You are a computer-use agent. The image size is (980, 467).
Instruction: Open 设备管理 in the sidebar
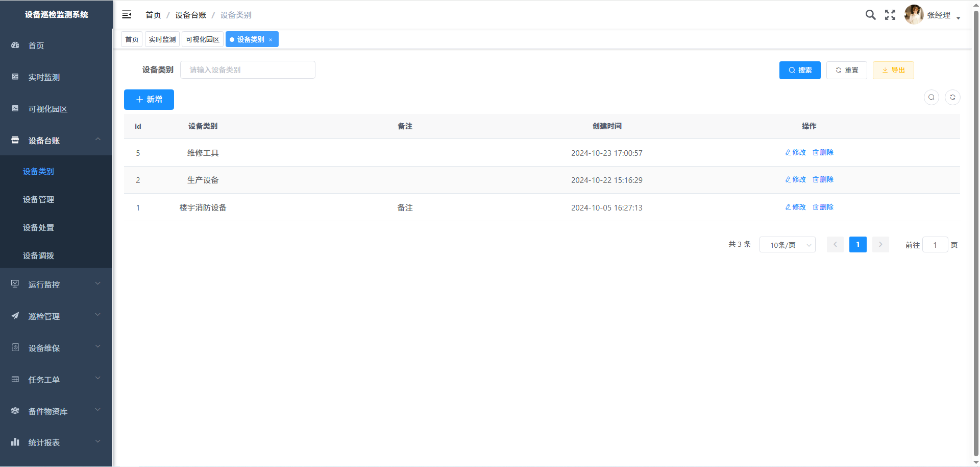(39, 199)
